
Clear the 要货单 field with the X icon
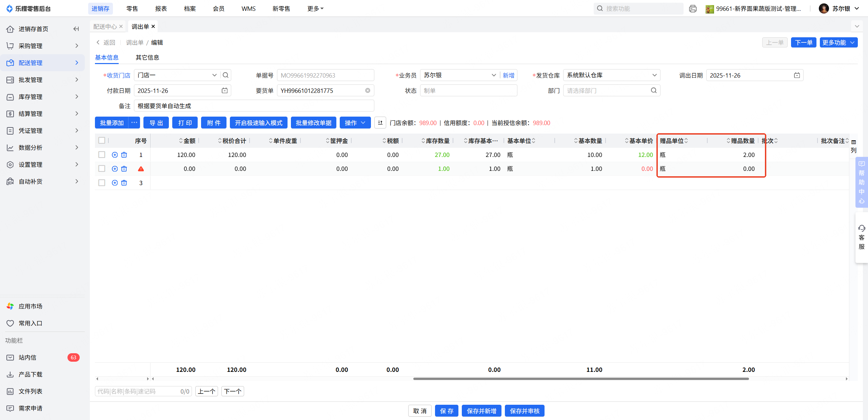tap(368, 91)
